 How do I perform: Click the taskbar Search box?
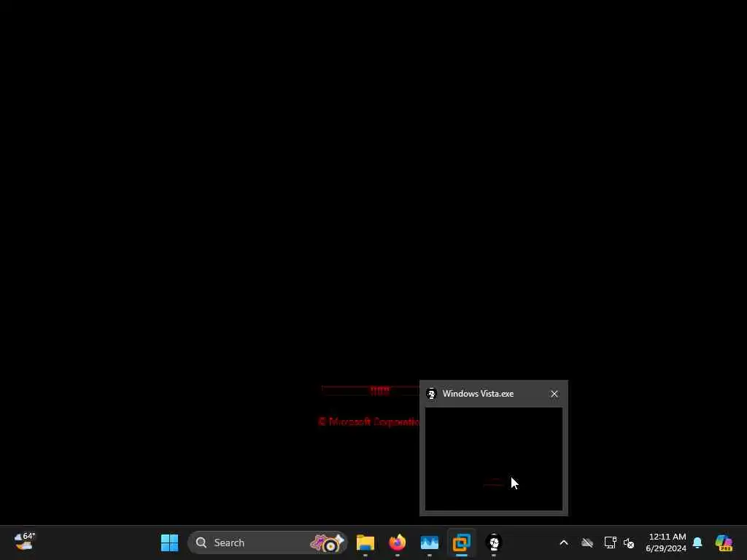pos(268,542)
